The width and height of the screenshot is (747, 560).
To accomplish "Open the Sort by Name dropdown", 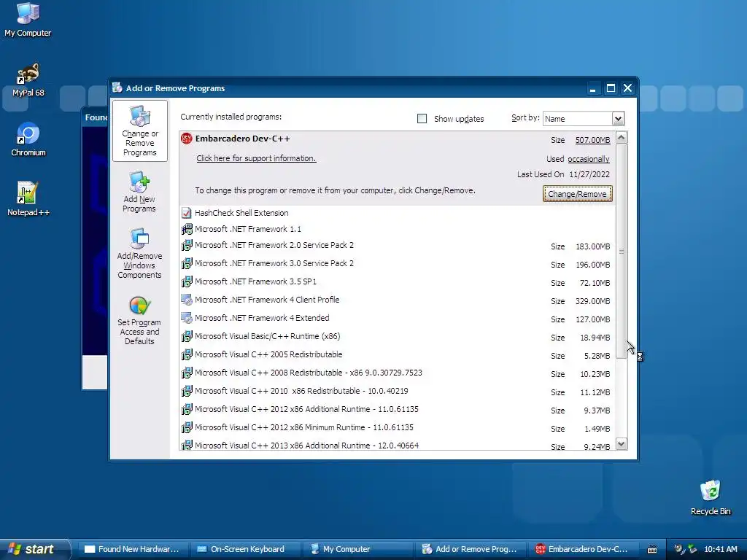I will click(x=618, y=119).
